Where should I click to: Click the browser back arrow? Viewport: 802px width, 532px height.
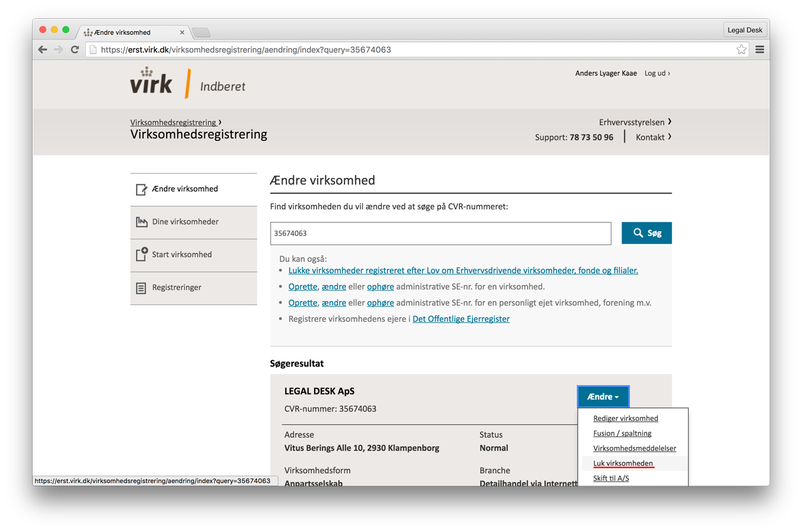43,50
